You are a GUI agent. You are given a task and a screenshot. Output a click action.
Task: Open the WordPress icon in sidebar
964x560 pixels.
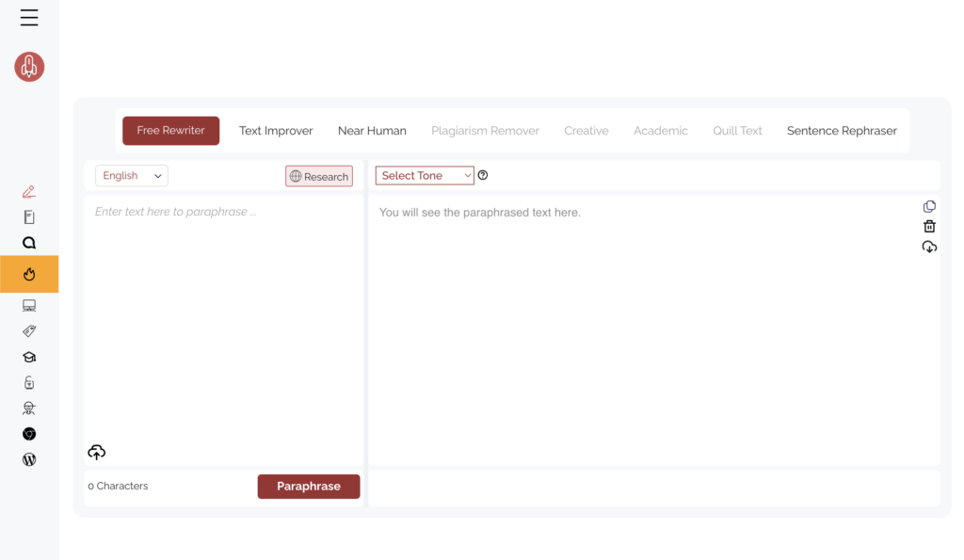click(x=29, y=460)
